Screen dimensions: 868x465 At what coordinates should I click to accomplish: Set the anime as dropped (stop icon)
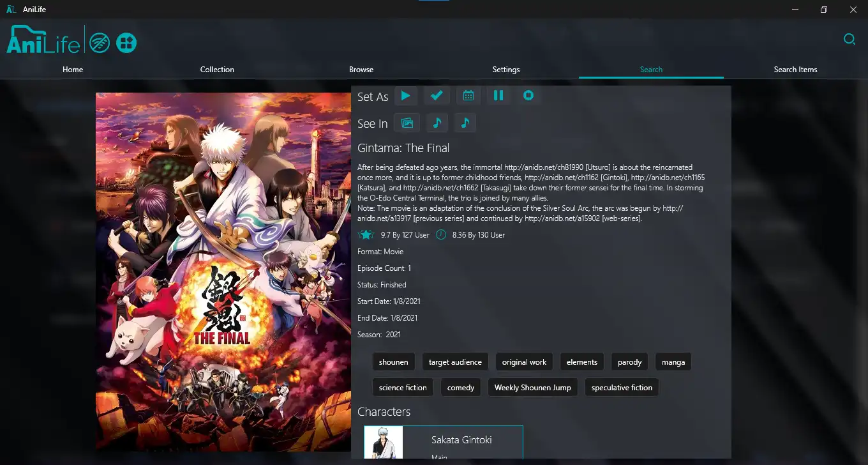click(528, 96)
